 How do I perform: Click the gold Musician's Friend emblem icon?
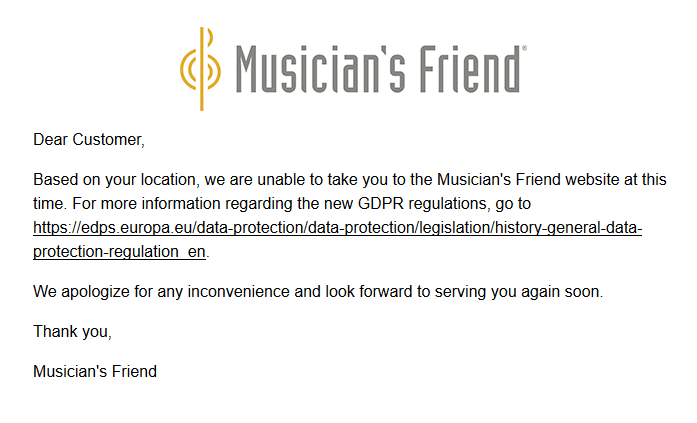[200, 69]
